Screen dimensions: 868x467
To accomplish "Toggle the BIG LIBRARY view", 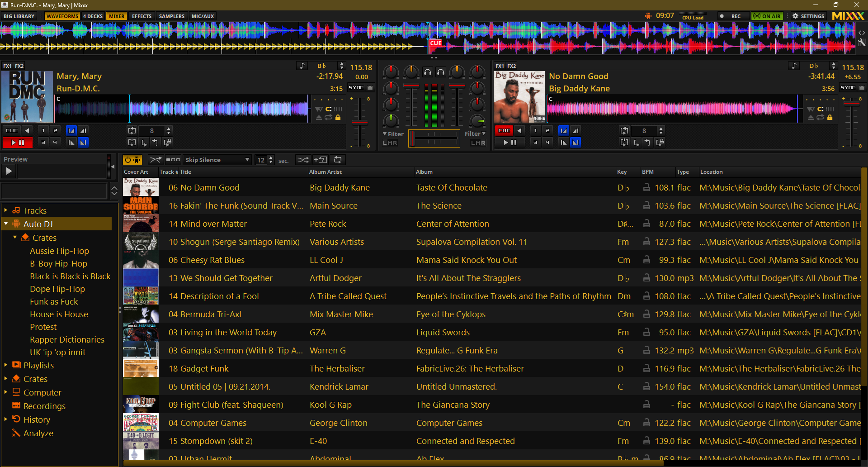I will (x=19, y=16).
